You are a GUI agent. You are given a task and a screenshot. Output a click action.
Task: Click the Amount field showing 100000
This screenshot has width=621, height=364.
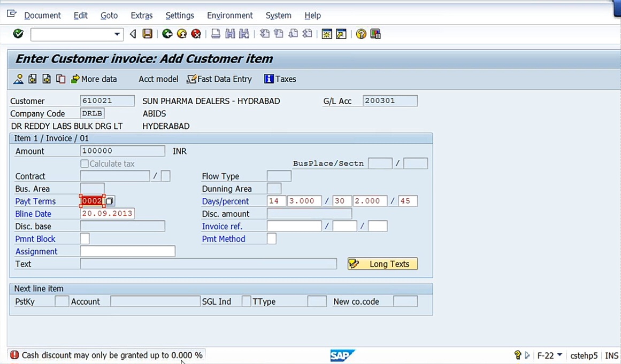122,151
